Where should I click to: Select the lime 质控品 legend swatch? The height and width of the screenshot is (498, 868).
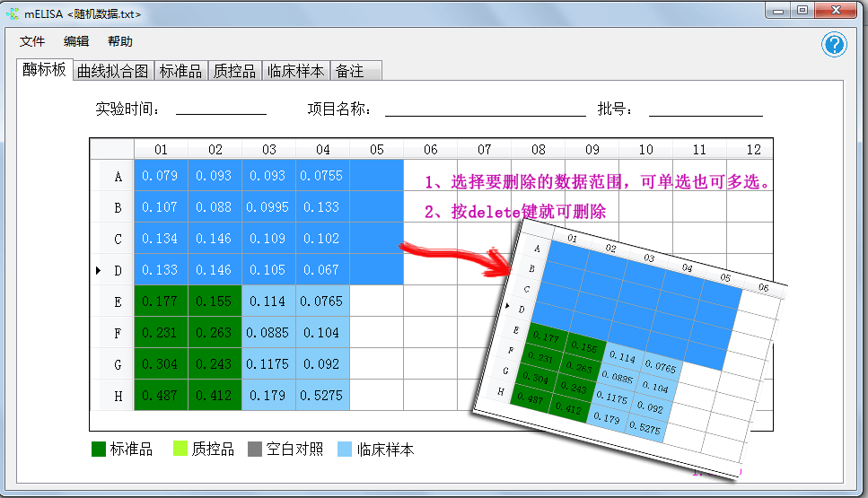coord(180,449)
